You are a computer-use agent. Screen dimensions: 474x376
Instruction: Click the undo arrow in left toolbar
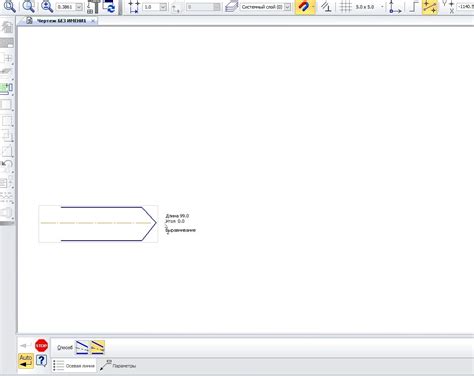tap(7, 165)
